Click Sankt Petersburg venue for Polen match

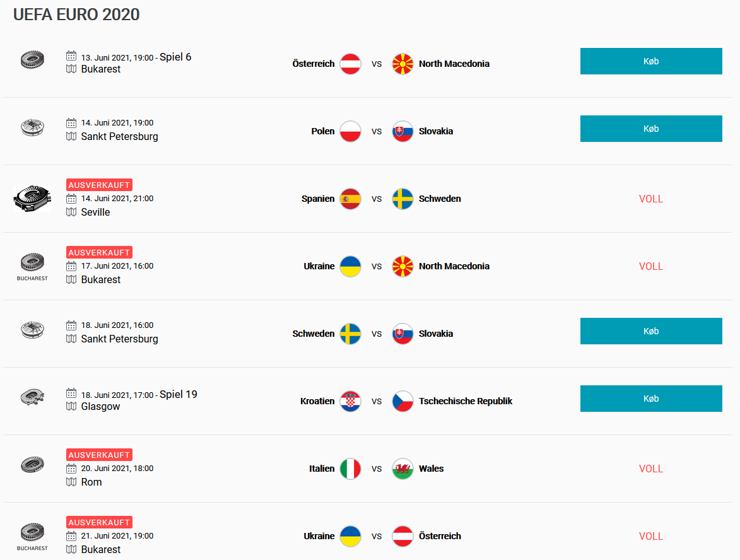pyautogui.click(x=119, y=136)
